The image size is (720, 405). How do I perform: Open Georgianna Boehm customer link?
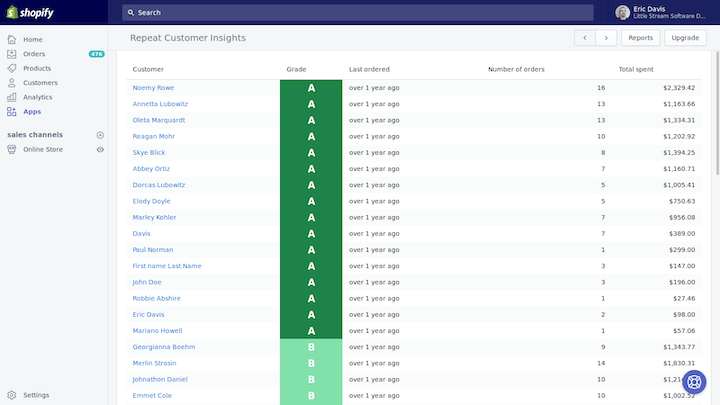coord(164,347)
